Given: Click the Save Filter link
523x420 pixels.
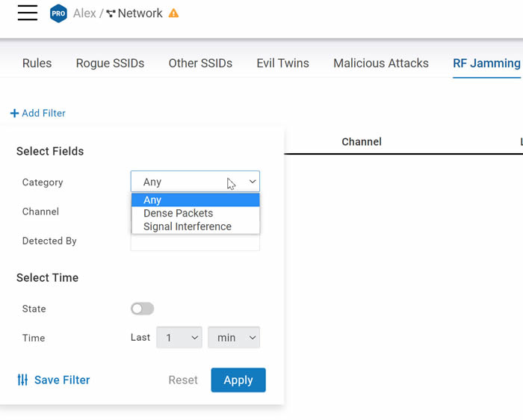Looking at the screenshot, I should (62, 380).
